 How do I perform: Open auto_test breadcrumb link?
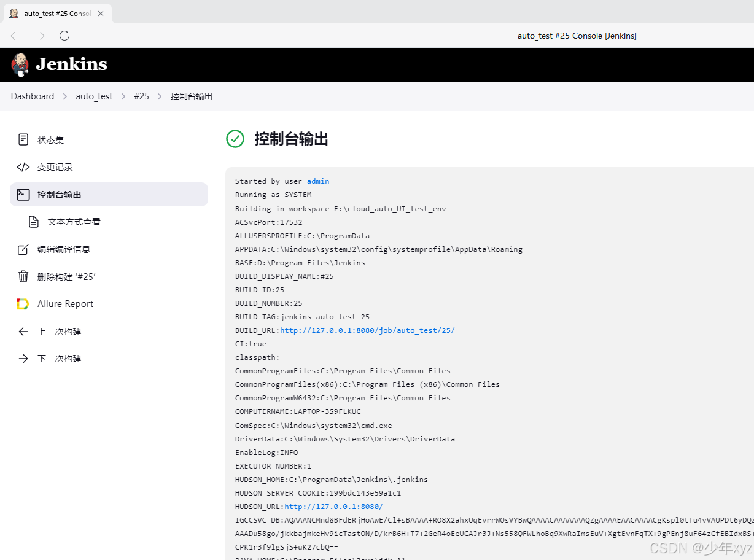tap(94, 96)
